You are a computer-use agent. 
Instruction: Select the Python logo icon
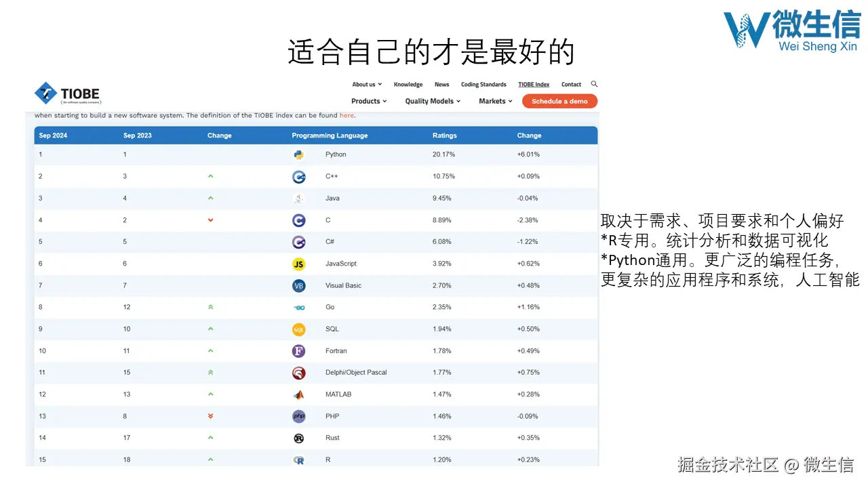tap(298, 155)
